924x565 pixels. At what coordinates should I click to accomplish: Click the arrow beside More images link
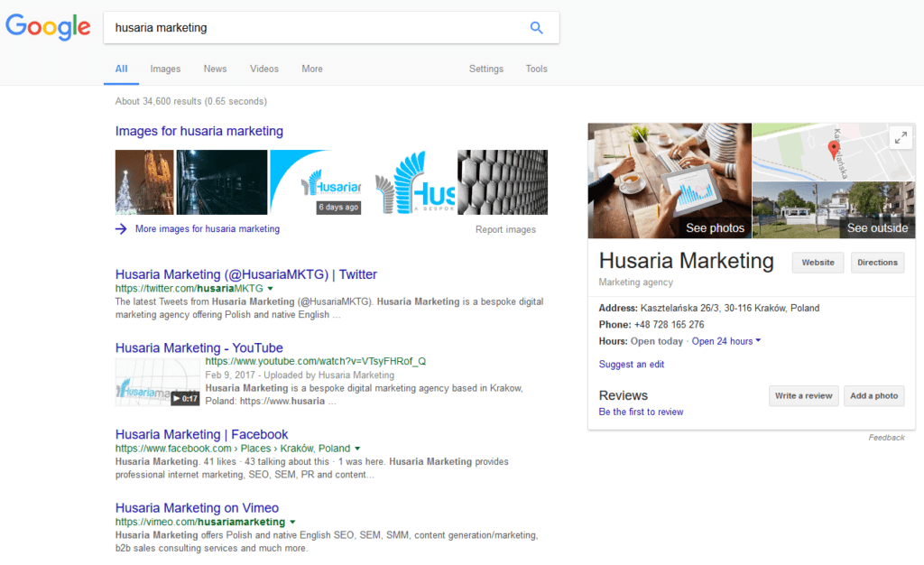pyautogui.click(x=121, y=229)
